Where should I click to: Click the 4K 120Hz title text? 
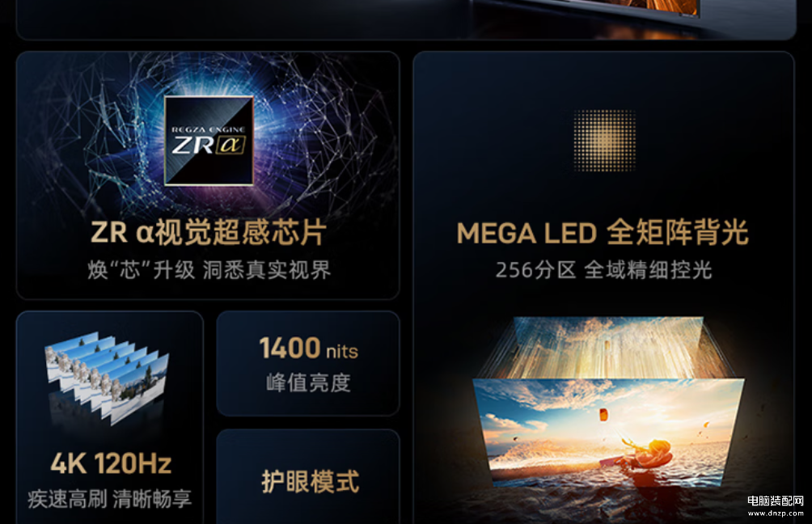pyautogui.click(x=111, y=463)
